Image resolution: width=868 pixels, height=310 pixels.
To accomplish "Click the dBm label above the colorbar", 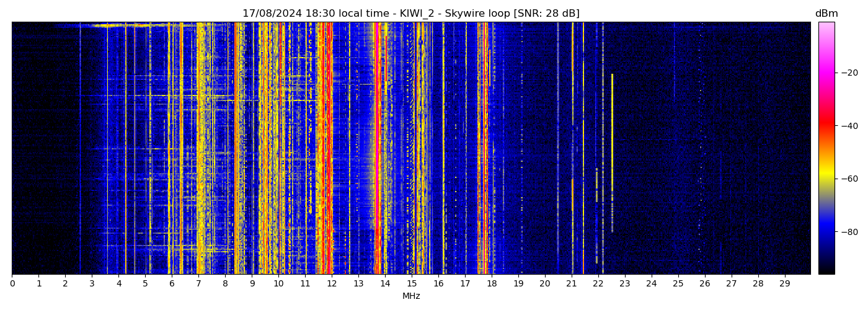I will tap(826, 14).
